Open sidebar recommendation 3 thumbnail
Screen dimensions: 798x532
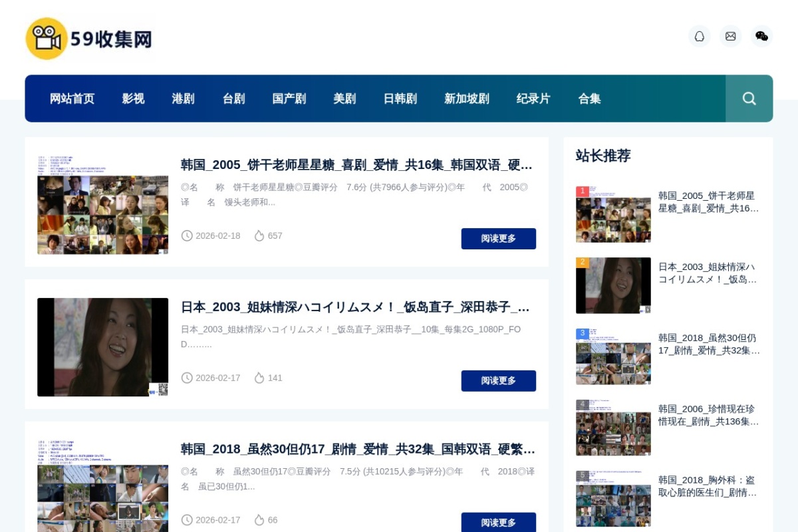point(613,356)
